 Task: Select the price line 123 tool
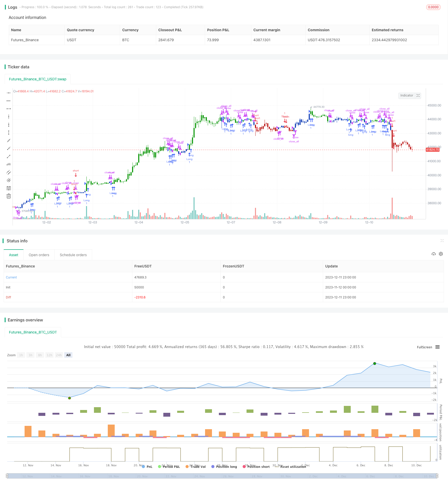tap(9, 164)
